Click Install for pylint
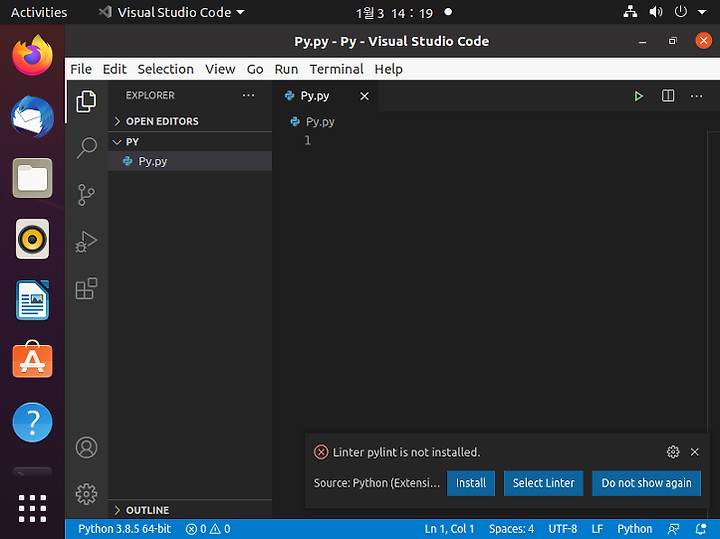This screenshot has height=539, width=720. click(x=471, y=483)
